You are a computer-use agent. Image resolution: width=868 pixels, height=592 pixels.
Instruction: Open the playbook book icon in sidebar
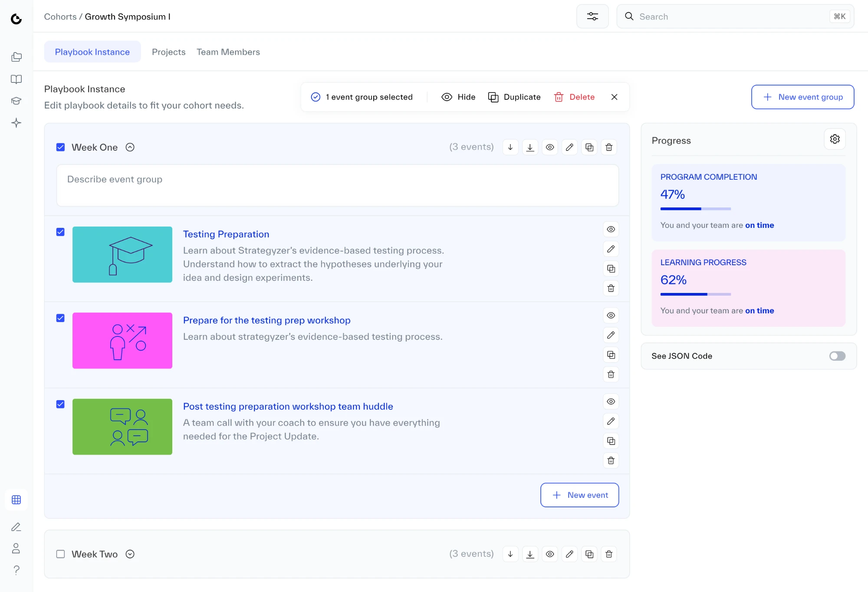[x=16, y=79]
